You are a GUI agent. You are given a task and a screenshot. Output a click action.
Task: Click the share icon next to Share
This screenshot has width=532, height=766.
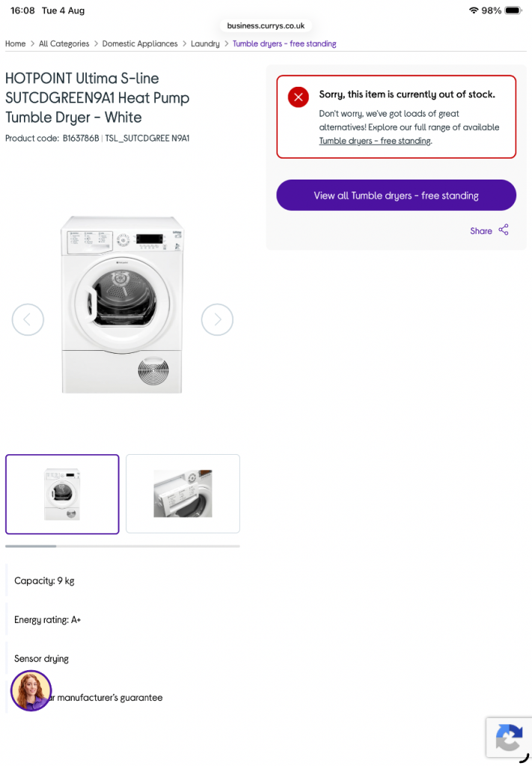[504, 230]
